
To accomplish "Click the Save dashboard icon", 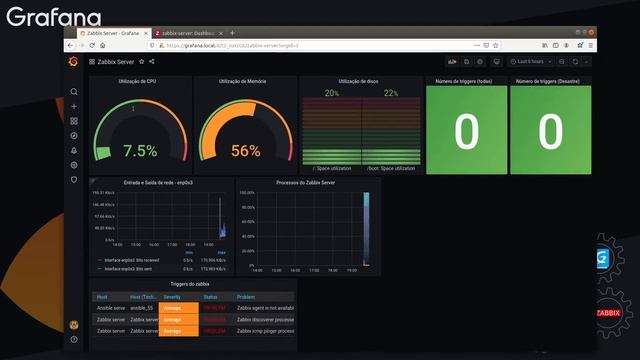I will (x=467, y=62).
